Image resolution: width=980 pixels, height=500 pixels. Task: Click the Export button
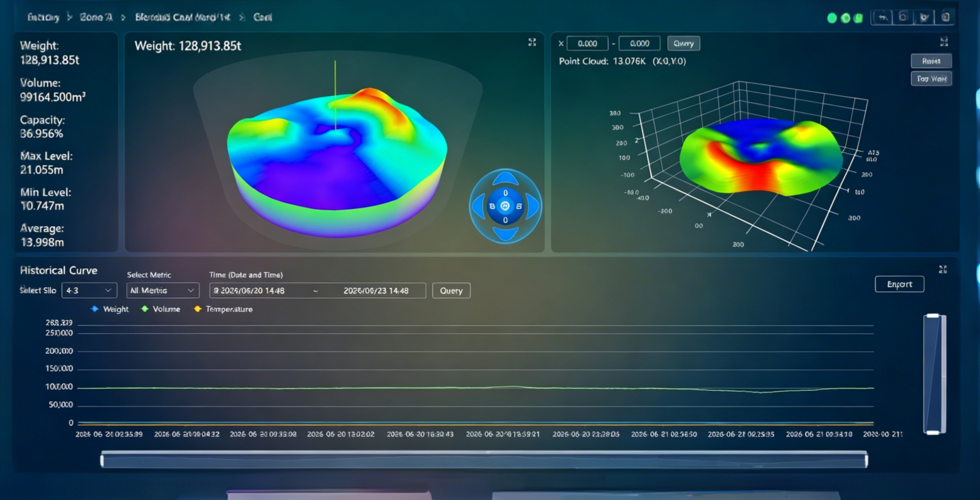pyautogui.click(x=899, y=284)
